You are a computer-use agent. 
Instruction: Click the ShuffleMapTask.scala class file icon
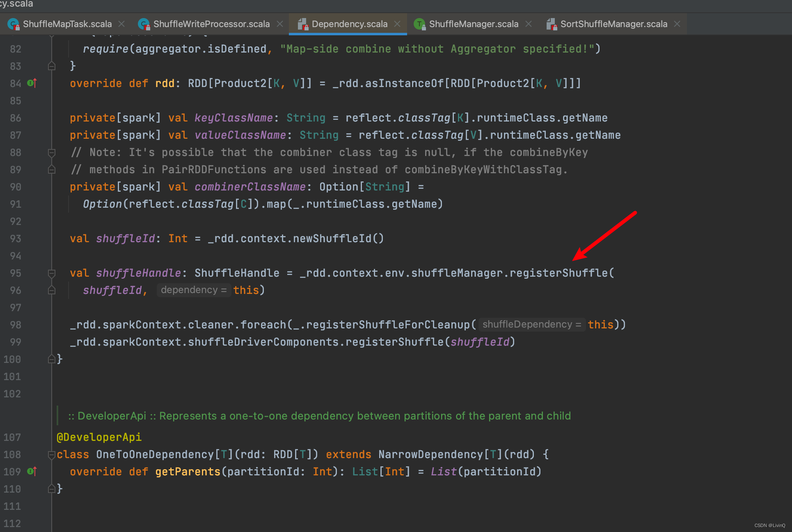pyautogui.click(x=14, y=24)
